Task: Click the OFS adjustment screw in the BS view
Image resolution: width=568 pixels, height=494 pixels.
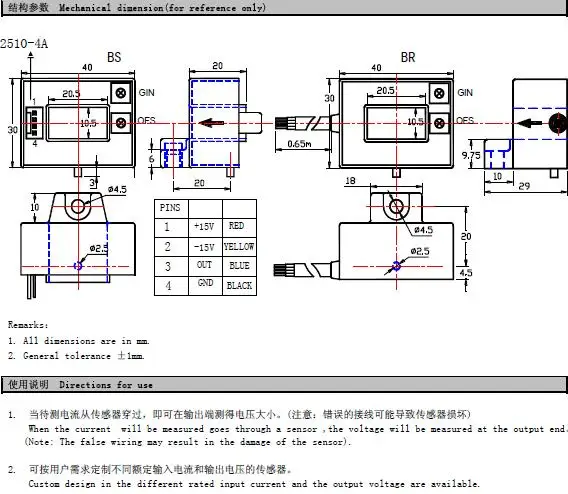Action: tap(121, 123)
